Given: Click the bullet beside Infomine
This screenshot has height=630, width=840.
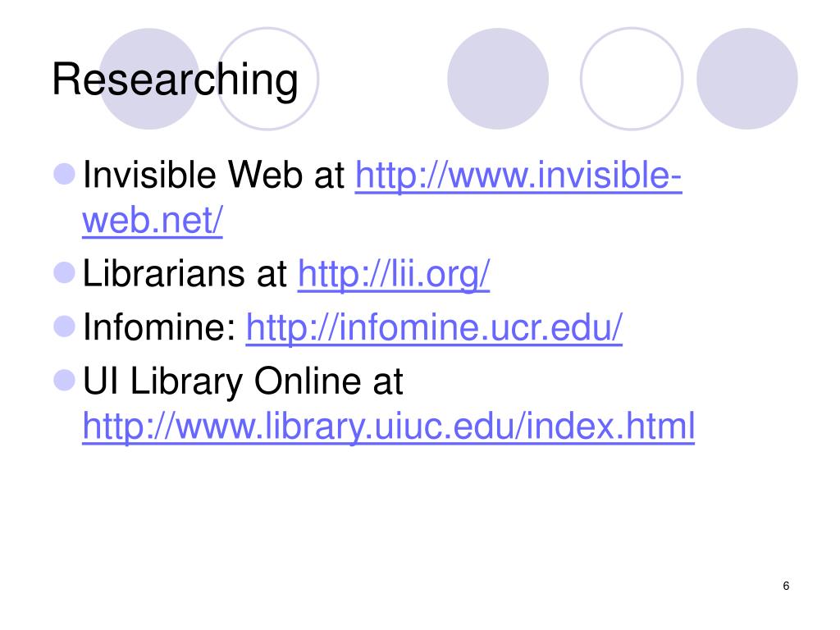Looking at the screenshot, I should click(x=64, y=326).
